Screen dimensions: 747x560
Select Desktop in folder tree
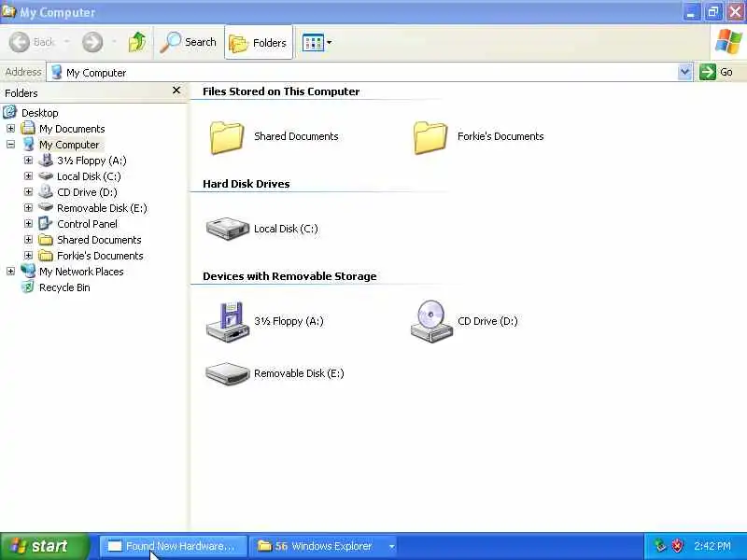(x=39, y=113)
